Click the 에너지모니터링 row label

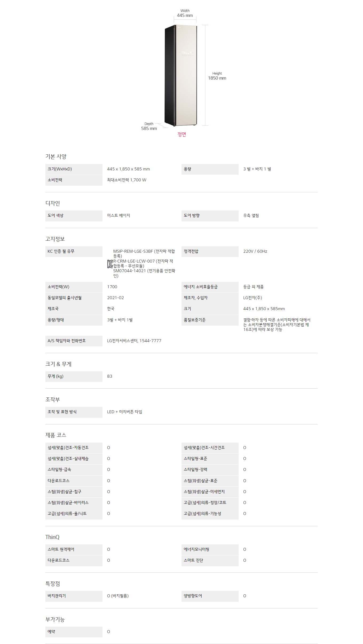tap(196, 549)
